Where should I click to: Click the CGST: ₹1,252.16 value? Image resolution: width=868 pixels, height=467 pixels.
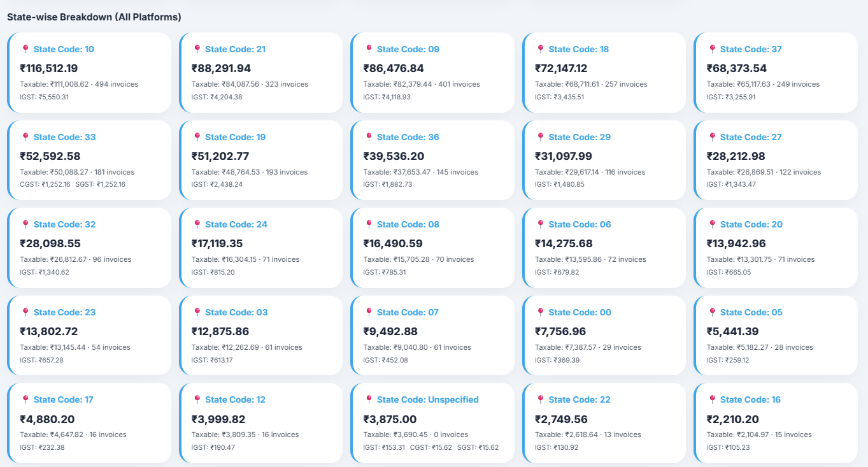coord(45,185)
